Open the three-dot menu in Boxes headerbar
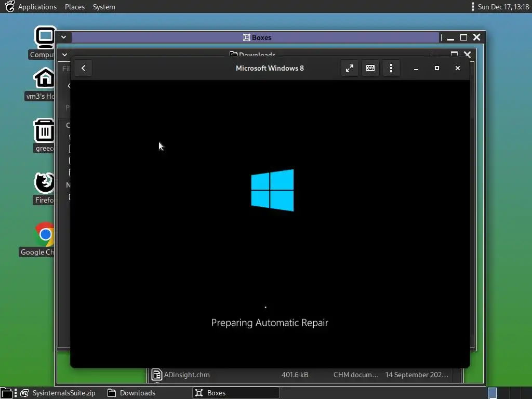The image size is (532, 399). pos(391,68)
